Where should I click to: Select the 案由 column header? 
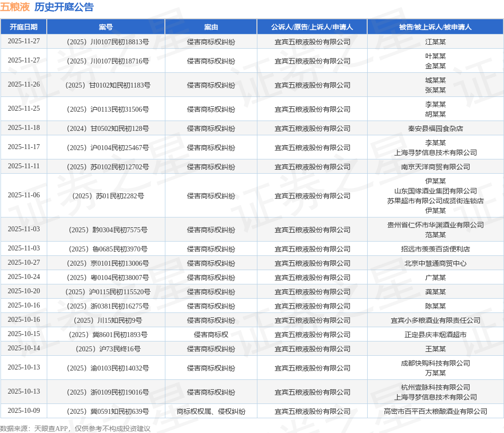[211, 27]
